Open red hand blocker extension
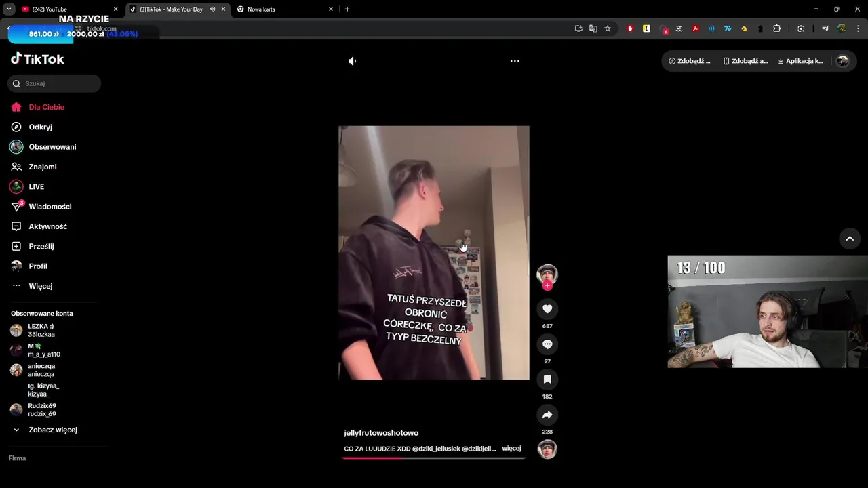 tap(630, 28)
